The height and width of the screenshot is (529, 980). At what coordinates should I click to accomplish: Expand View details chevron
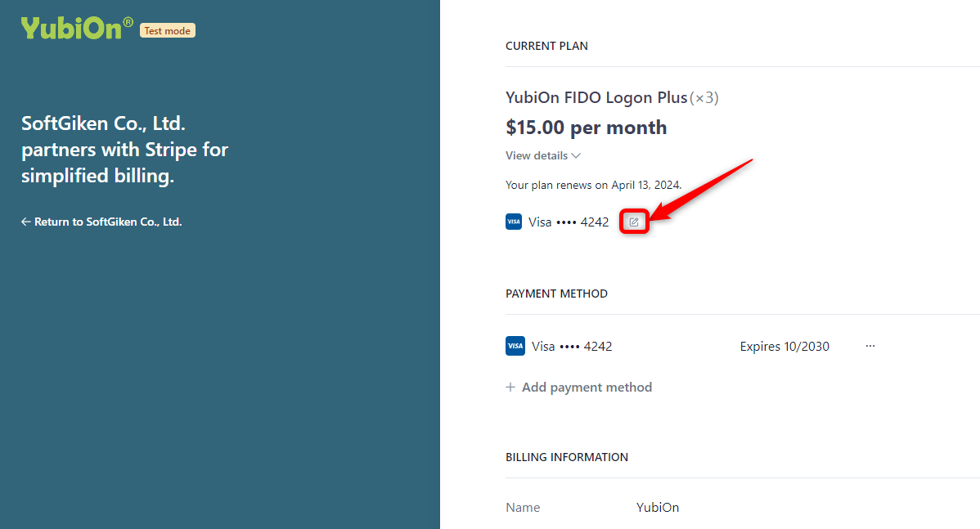point(576,155)
